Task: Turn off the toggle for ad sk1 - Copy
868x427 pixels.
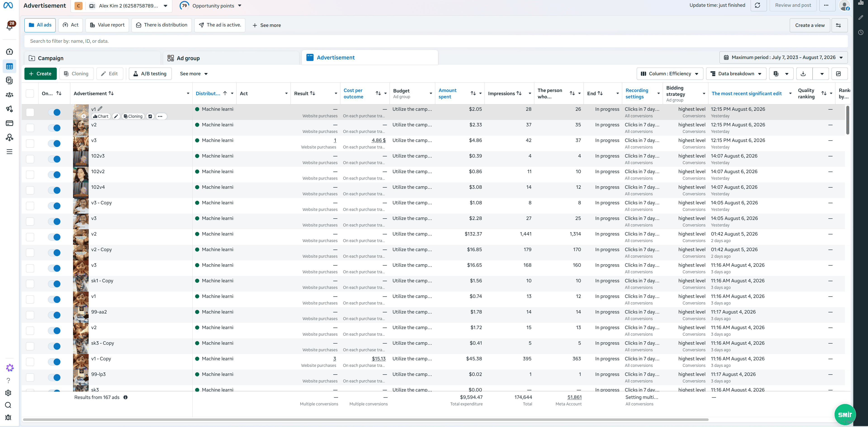Action: (x=54, y=284)
